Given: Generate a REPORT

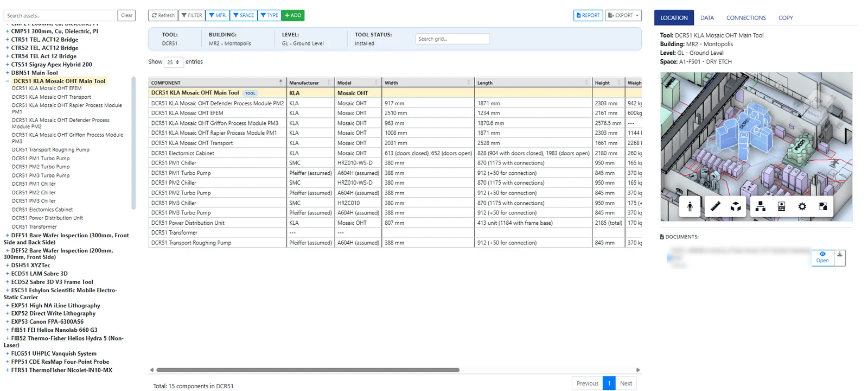Looking at the screenshot, I should coord(588,15).
